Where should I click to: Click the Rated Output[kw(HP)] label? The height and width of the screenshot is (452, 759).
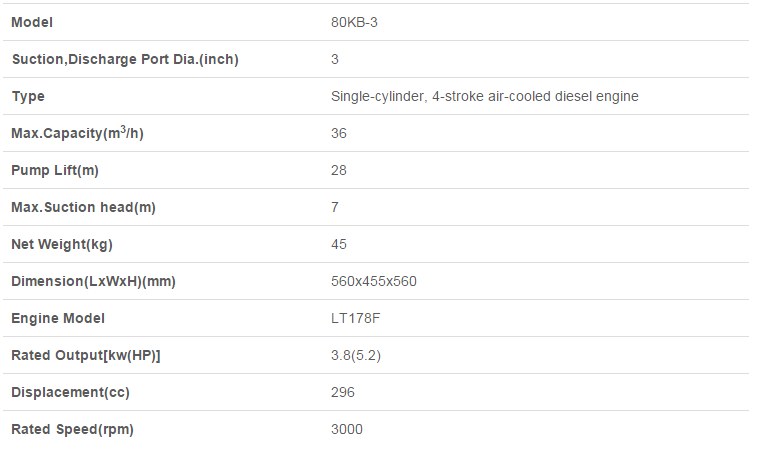[x=86, y=355]
